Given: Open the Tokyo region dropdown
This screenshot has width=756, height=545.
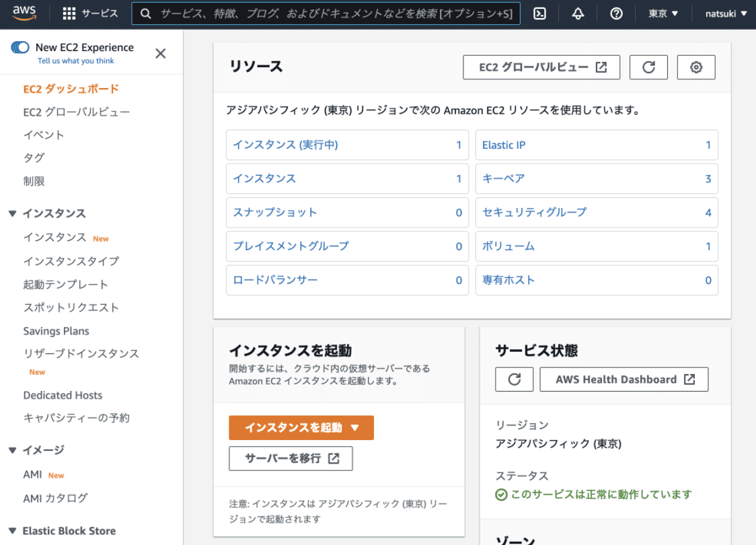Looking at the screenshot, I should [x=663, y=13].
